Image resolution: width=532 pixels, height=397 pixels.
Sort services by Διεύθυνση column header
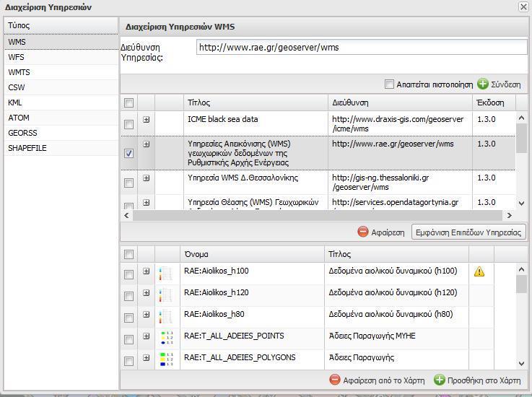click(401, 102)
